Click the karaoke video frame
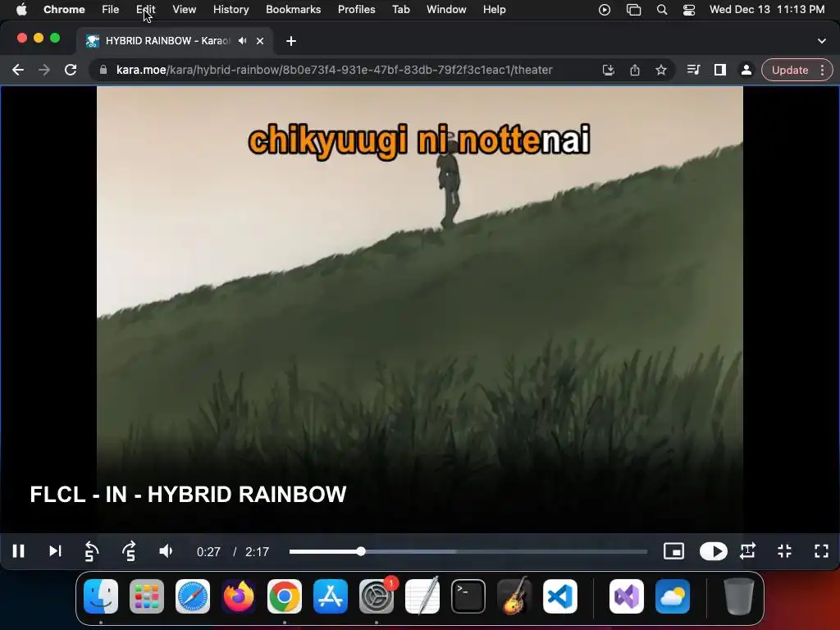 (x=419, y=309)
